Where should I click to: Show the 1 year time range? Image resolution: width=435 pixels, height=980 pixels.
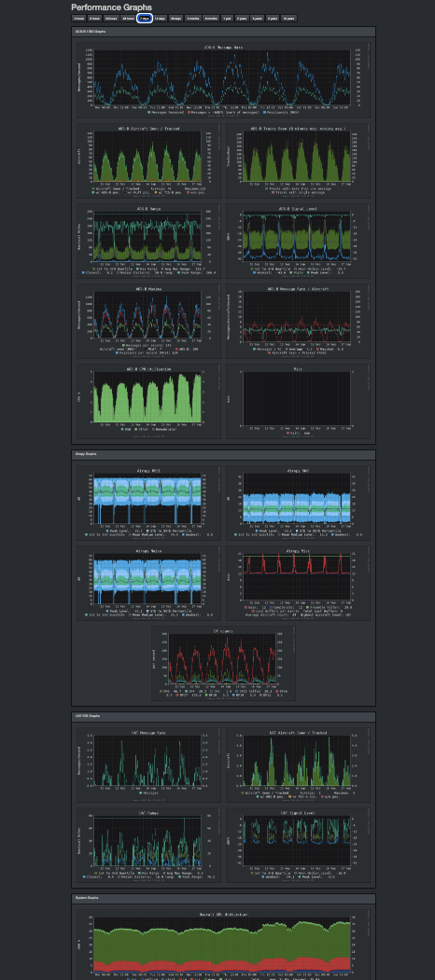click(228, 19)
